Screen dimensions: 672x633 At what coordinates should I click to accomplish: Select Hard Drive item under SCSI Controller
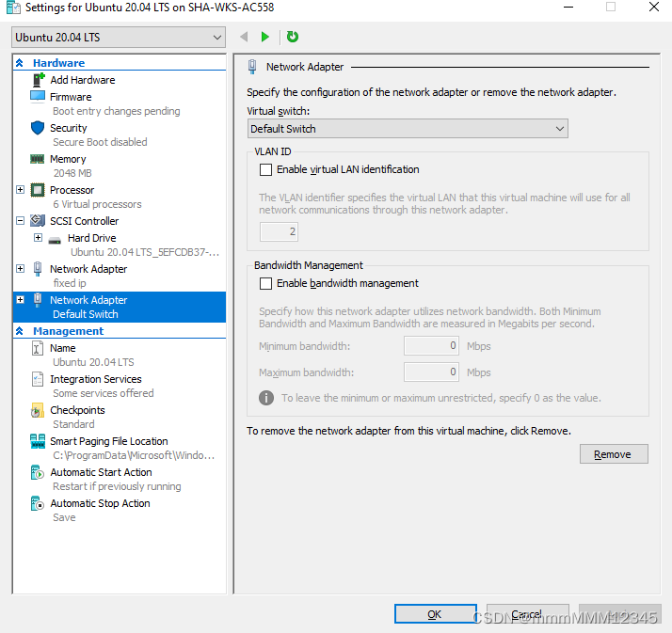click(91, 238)
